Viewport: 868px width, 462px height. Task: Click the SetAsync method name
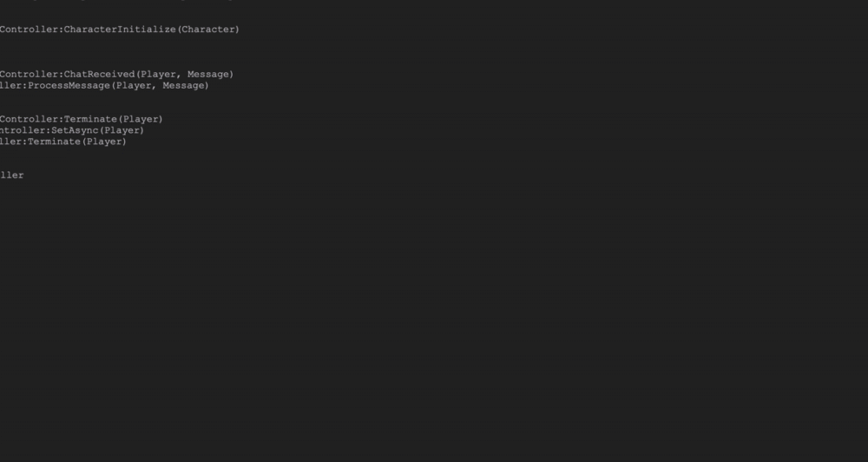click(x=76, y=131)
